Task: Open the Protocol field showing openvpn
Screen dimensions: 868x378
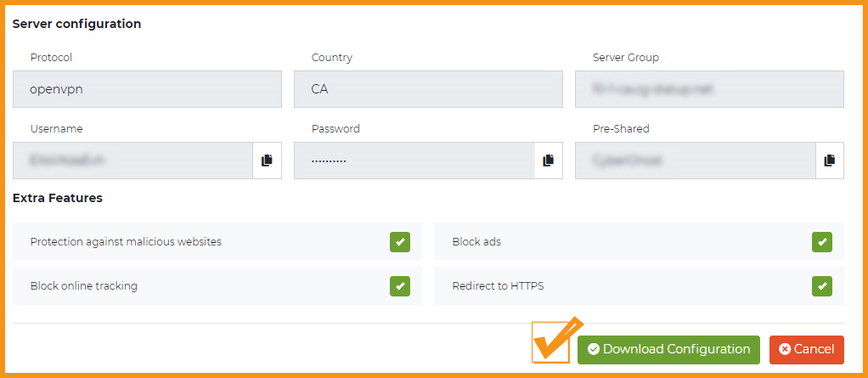Action: pyautogui.click(x=147, y=89)
